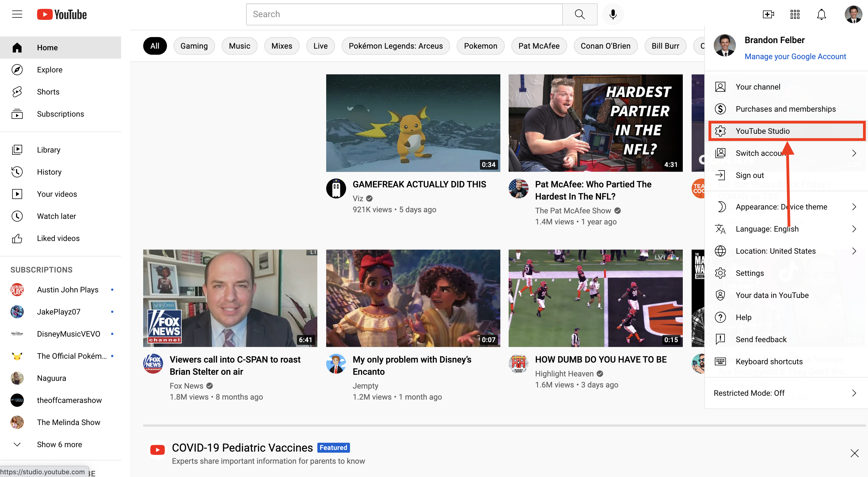Open The Melinda Show subscription

pyautogui.click(x=61, y=423)
